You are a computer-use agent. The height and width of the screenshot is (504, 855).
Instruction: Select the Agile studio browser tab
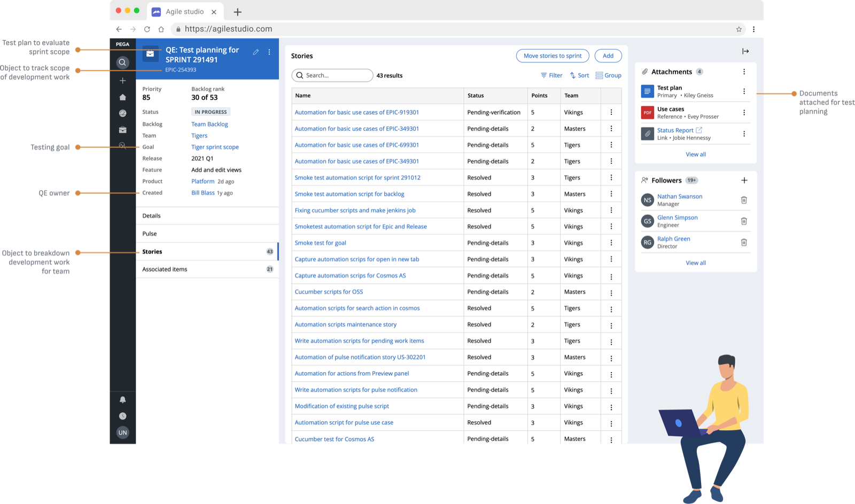185,12
